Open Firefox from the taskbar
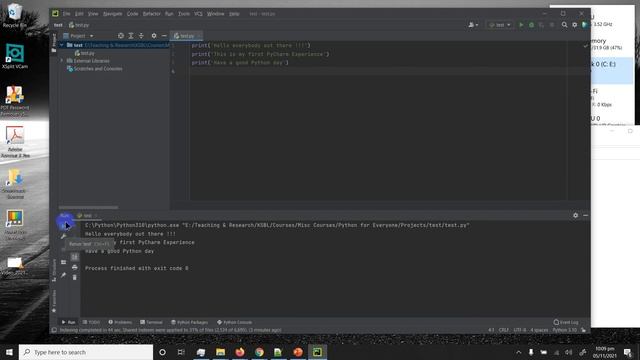This screenshot has height=360, width=640. point(240,352)
